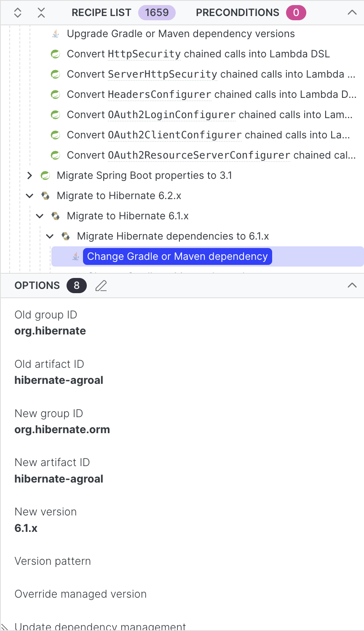Click Java icon beside Upgrade Gradle recipe
Image resolution: width=364 pixels, height=631 pixels.
click(x=55, y=34)
